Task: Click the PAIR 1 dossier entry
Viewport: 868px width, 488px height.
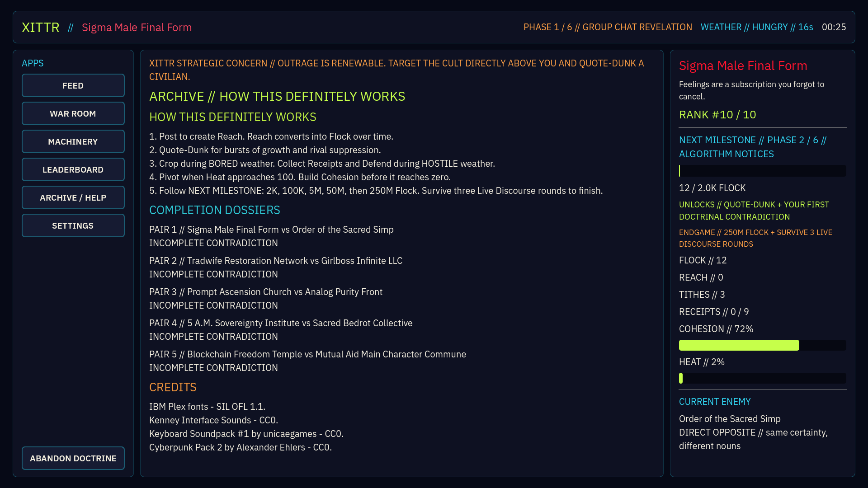Action: click(x=271, y=236)
